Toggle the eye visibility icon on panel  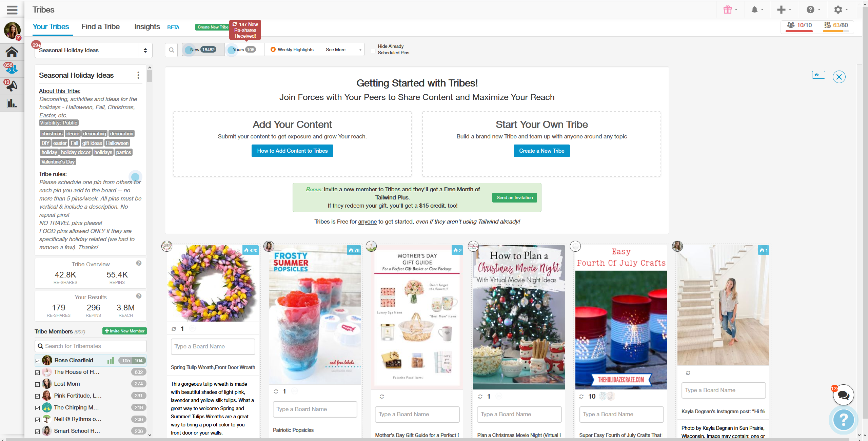tap(818, 75)
